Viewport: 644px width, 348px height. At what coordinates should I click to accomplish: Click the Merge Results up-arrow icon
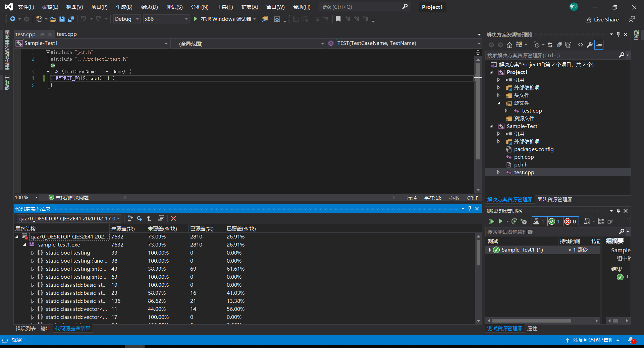coord(149,218)
